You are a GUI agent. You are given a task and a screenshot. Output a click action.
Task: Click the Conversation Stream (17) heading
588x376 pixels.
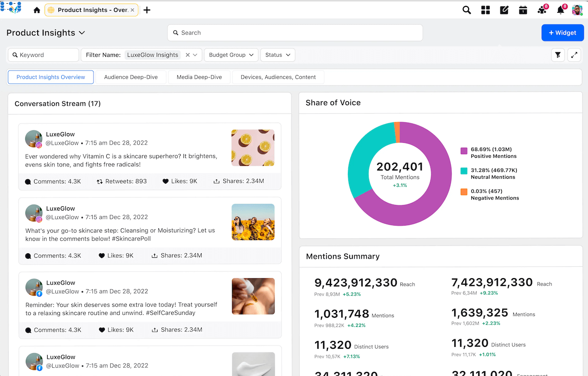tap(58, 104)
